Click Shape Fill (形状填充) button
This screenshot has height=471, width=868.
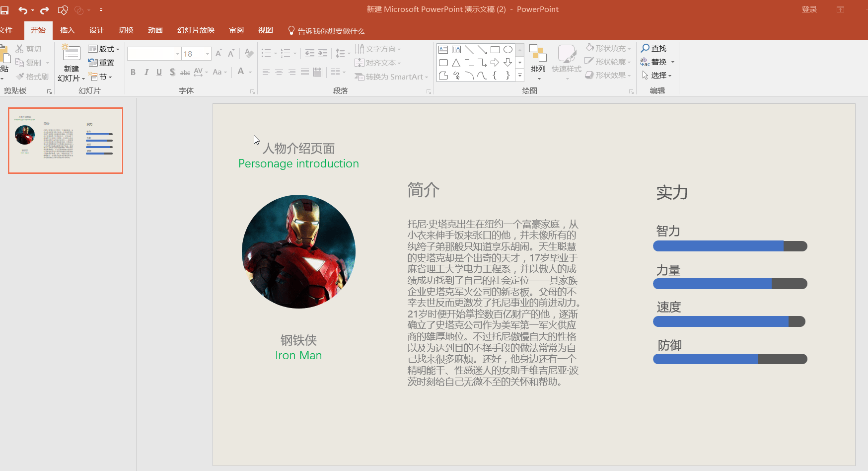[608, 48]
